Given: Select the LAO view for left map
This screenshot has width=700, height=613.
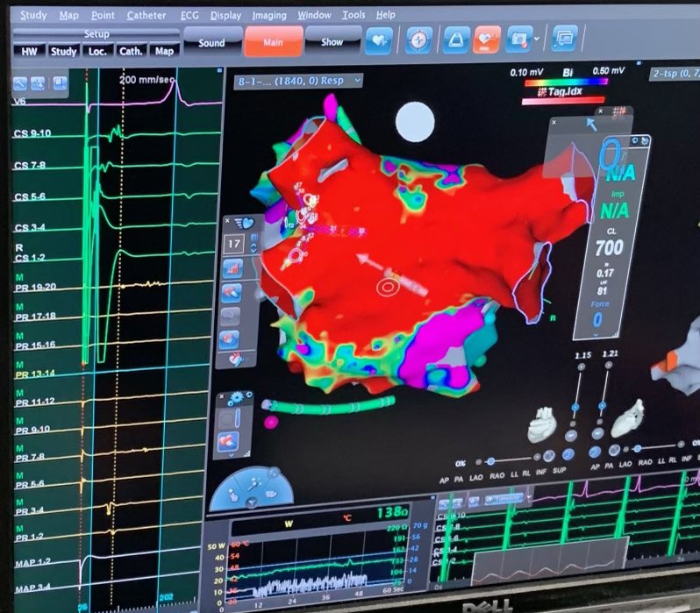Looking at the screenshot, I should pos(476,477).
